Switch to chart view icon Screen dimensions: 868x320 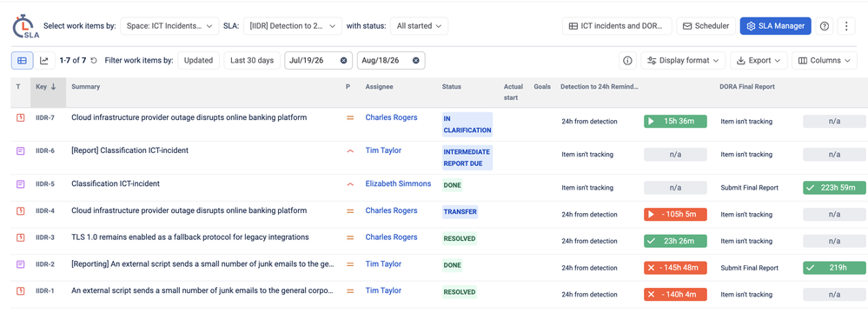tap(43, 60)
